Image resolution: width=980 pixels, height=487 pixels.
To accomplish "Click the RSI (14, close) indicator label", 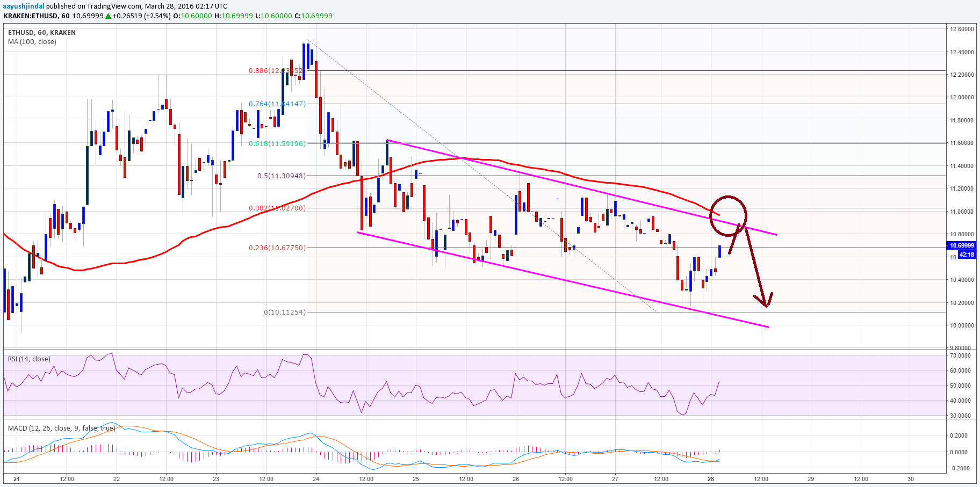I will [29, 359].
